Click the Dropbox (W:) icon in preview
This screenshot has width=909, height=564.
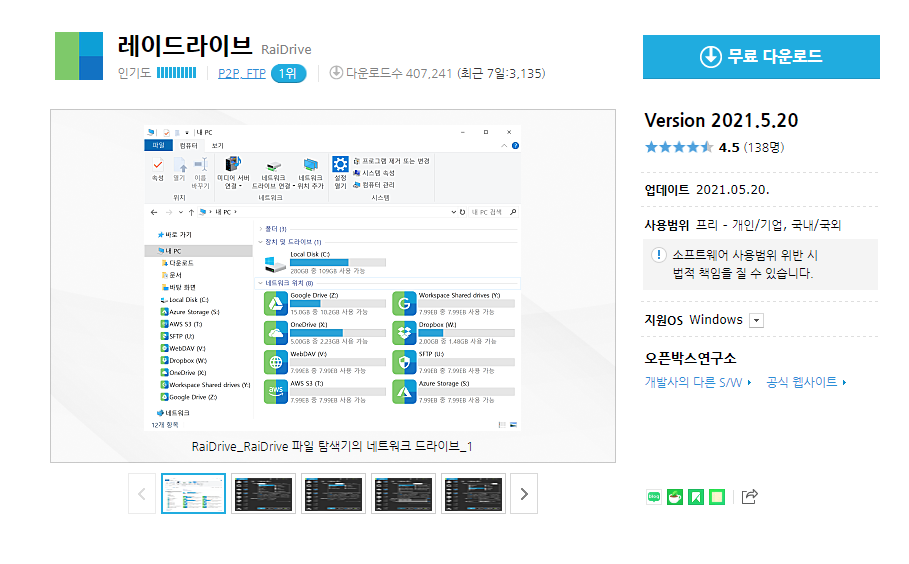click(x=405, y=333)
